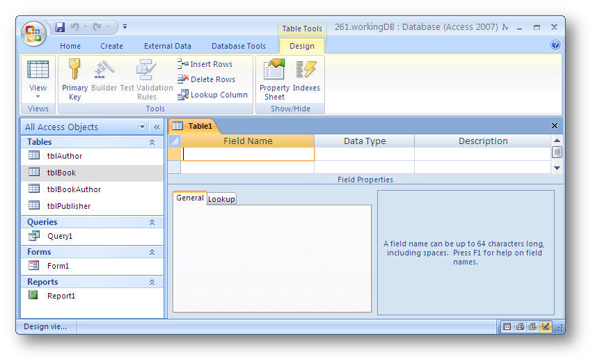Switch to PivotTable view in status bar
Viewport: 595px width, 364px height.
[520, 326]
